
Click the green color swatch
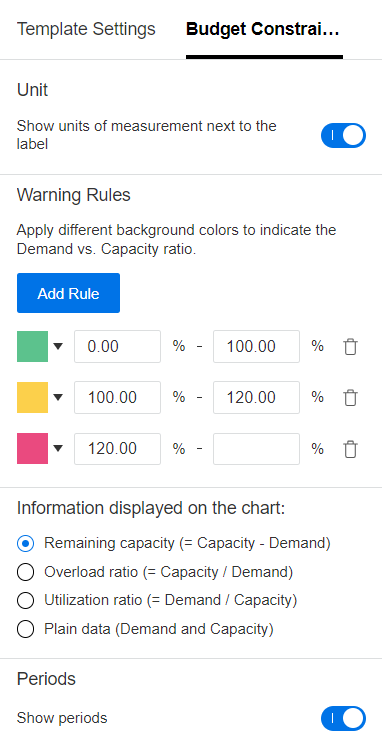point(33,346)
